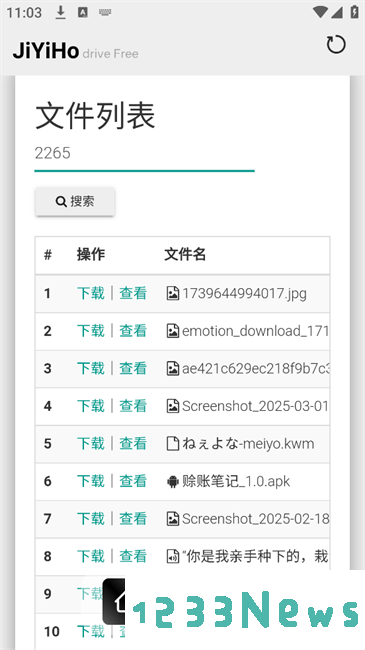Click 下载 for Screenshot_2025-03-01 row 4

(90, 406)
